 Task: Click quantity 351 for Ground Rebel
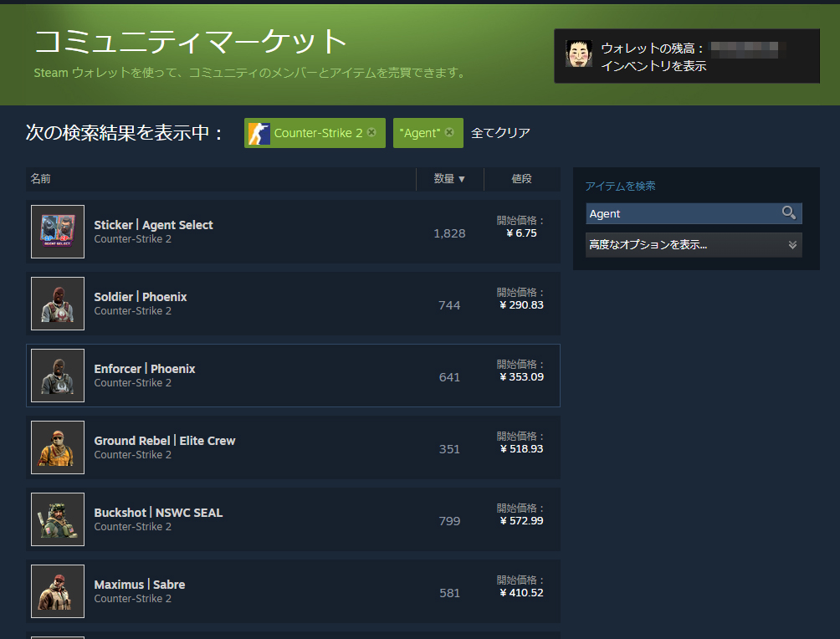[x=449, y=449]
